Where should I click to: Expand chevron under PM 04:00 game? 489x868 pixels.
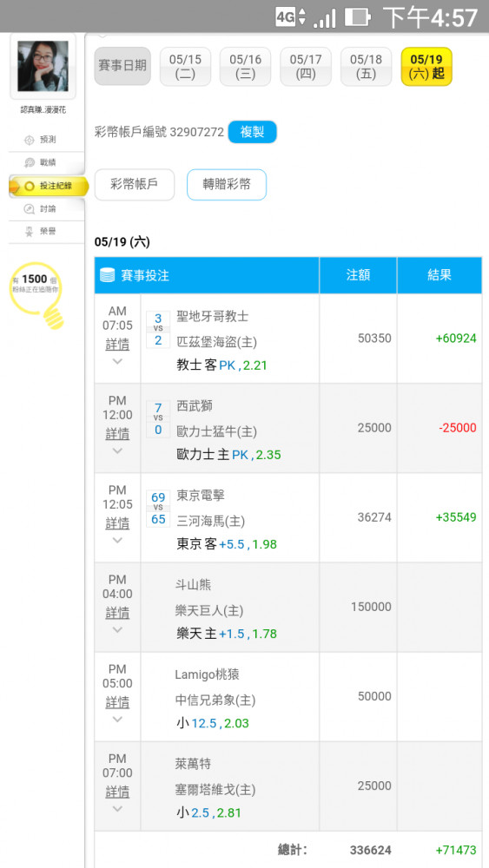[x=117, y=630]
